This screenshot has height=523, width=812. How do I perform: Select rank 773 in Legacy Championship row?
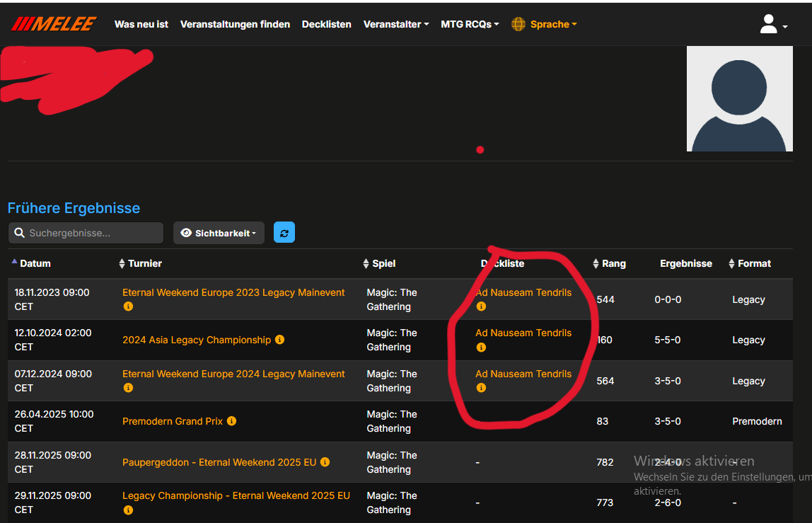[605, 502]
